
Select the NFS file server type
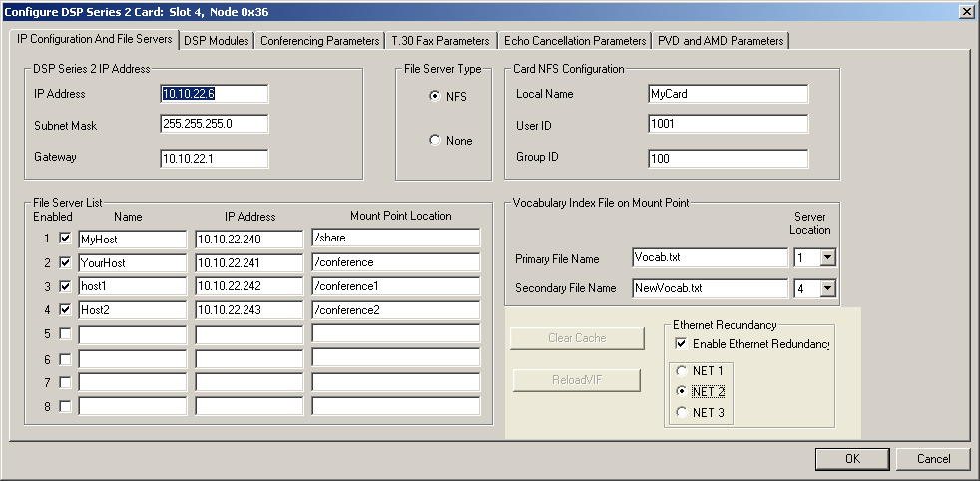tap(435, 97)
